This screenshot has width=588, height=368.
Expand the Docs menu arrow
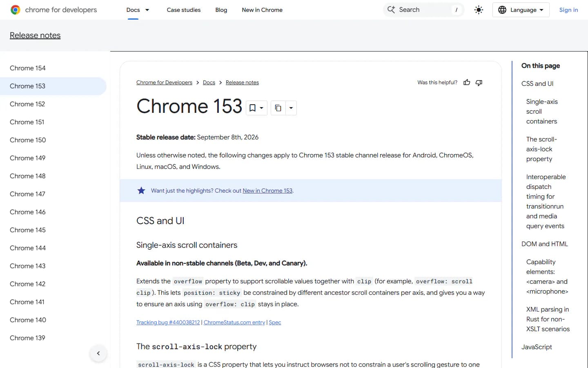[147, 10]
